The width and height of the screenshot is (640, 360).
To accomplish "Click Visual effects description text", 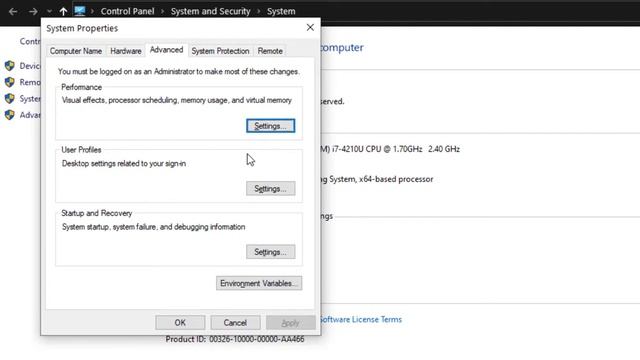I will (177, 100).
